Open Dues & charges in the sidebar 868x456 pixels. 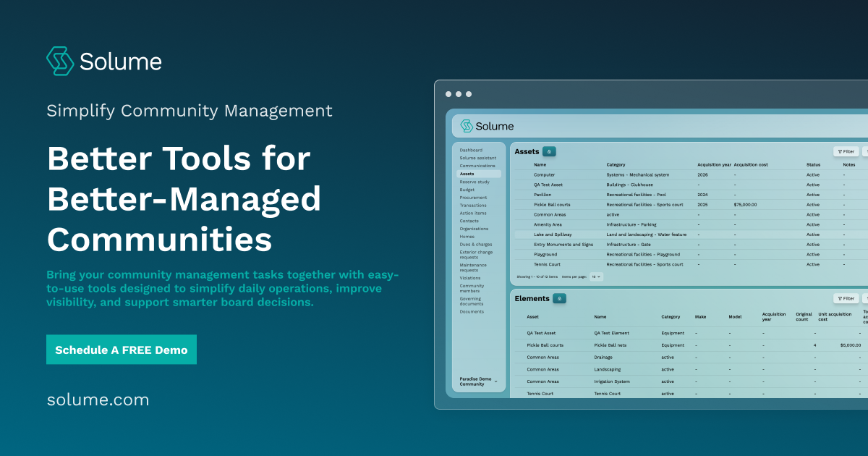(476, 245)
